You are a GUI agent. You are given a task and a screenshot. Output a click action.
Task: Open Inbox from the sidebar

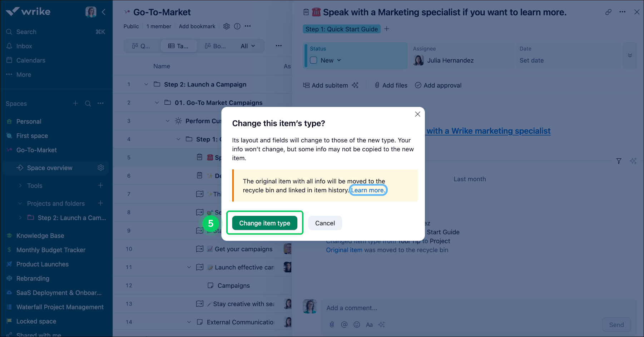click(x=24, y=46)
